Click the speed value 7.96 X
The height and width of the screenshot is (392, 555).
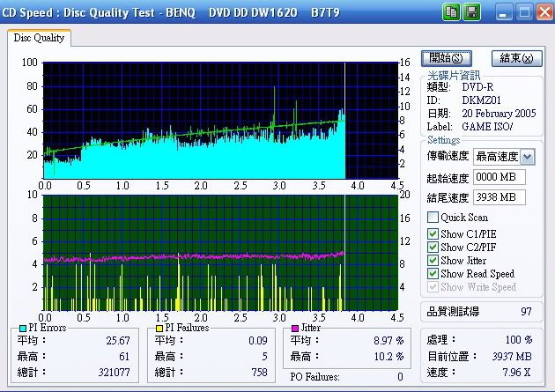tap(516, 373)
